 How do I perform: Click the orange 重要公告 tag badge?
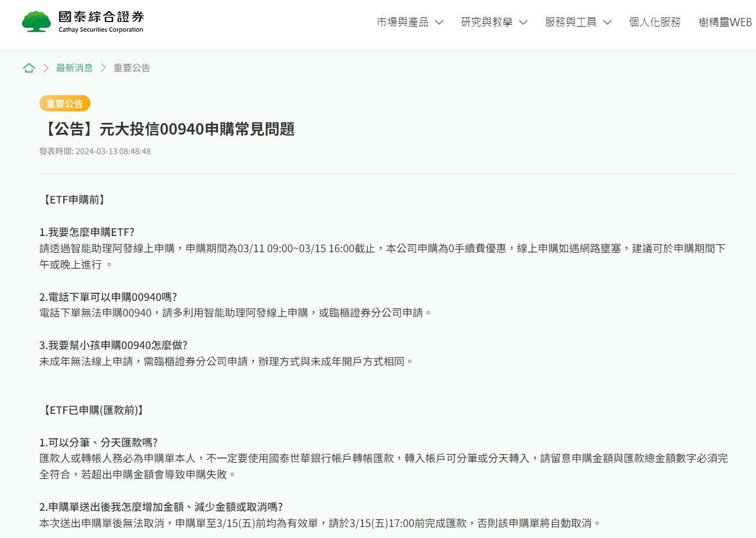pos(65,103)
